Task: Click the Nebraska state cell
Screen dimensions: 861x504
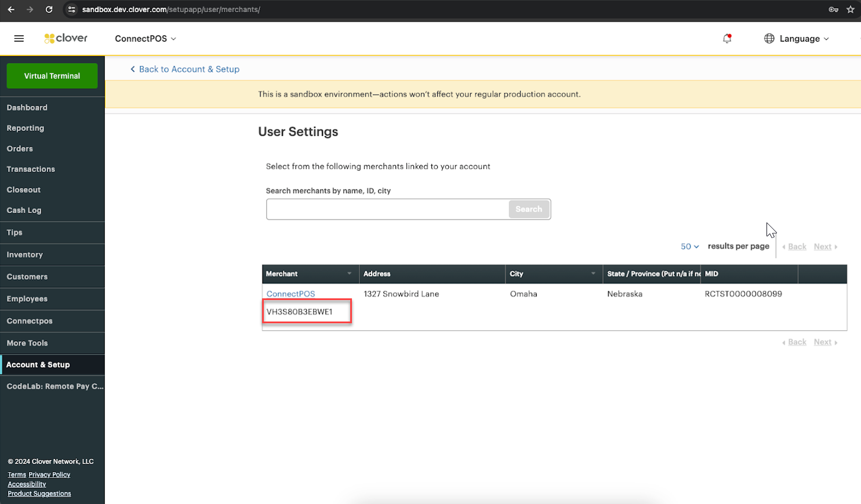Action: pos(624,294)
